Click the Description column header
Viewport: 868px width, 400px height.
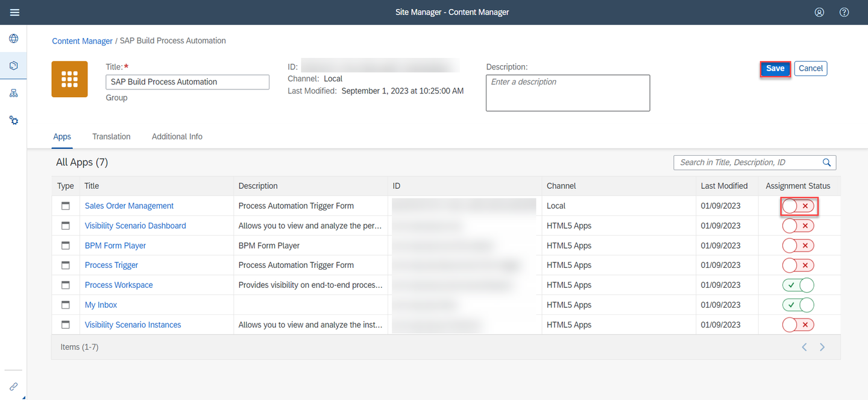[x=310, y=186]
